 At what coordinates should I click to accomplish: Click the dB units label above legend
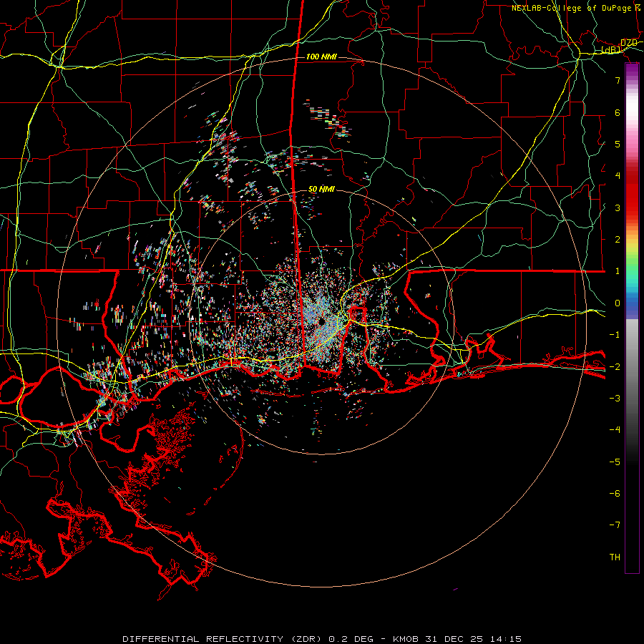tap(611, 50)
